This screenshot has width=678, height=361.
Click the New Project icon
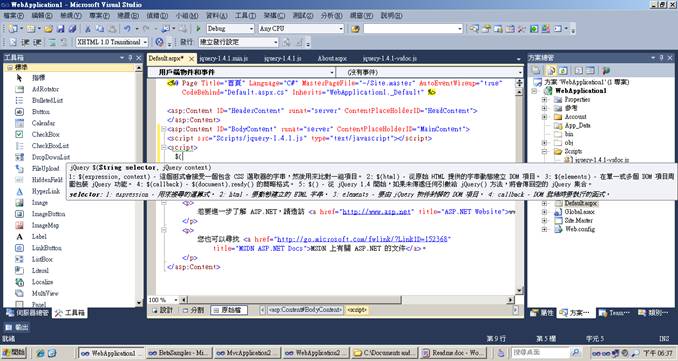pyautogui.click(x=13, y=29)
